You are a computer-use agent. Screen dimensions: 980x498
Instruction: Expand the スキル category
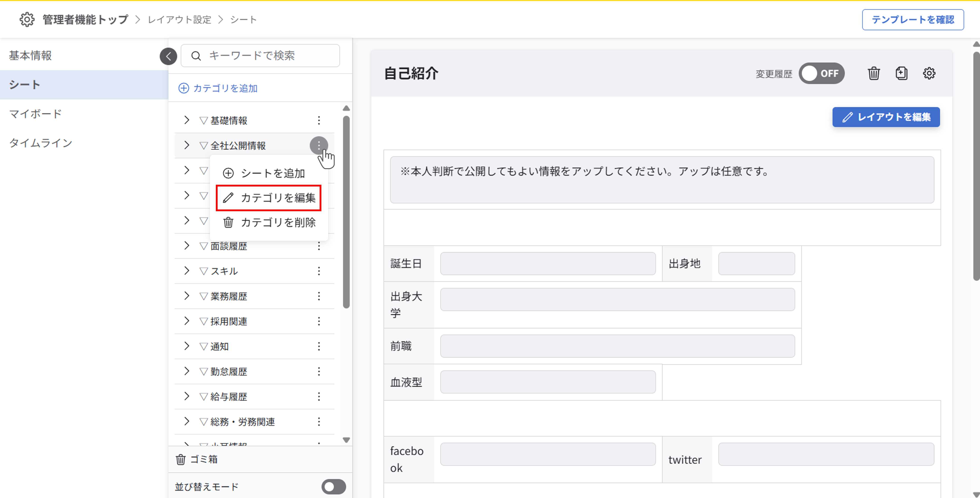(x=186, y=271)
